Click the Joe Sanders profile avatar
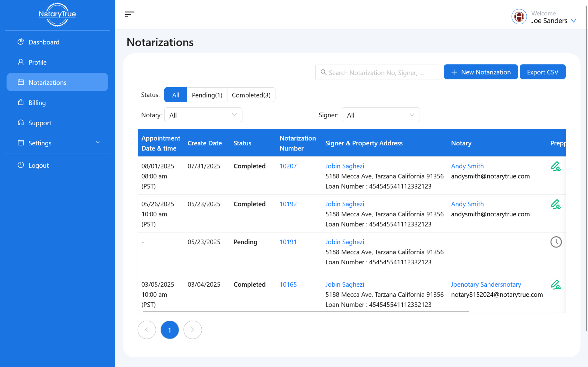588x367 pixels. [519, 17]
